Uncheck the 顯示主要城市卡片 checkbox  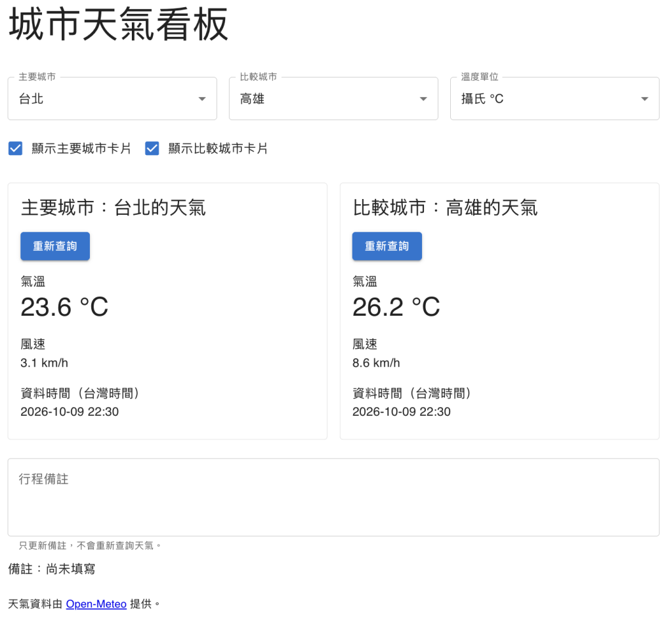pos(16,148)
